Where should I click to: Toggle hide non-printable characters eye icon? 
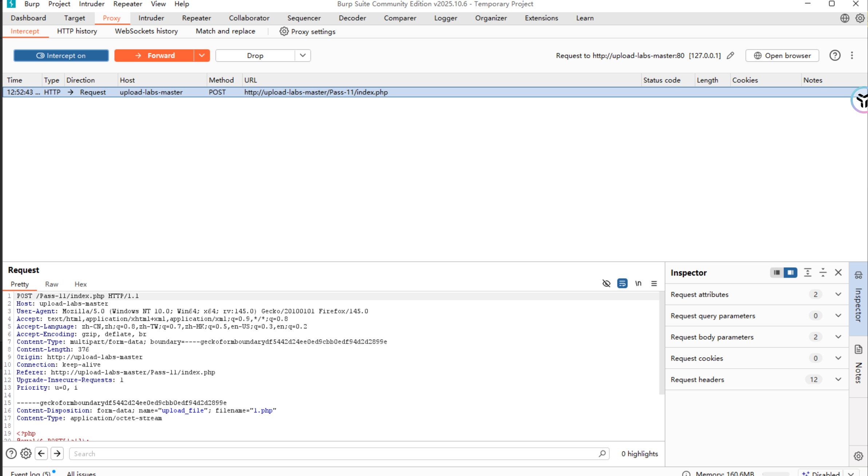click(x=606, y=283)
